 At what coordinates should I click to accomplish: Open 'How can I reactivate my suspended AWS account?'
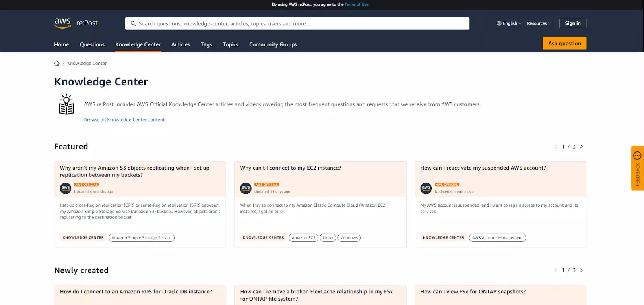[x=483, y=168]
